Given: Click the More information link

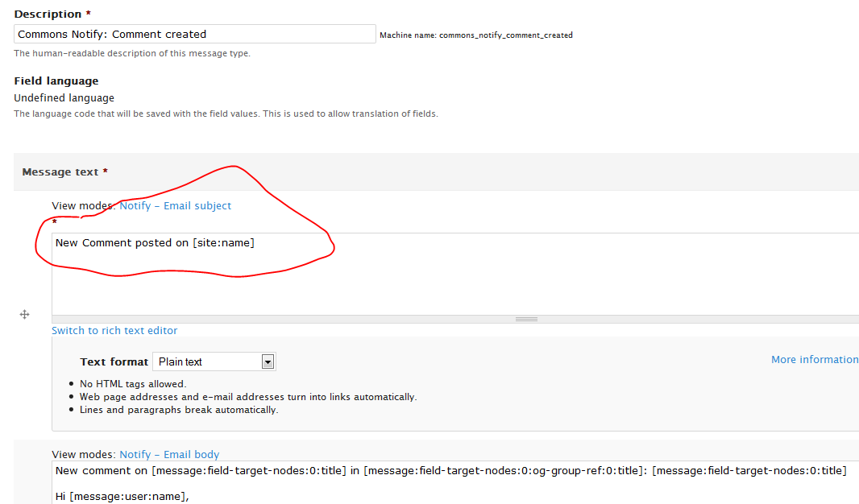Looking at the screenshot, I should [815, 359].
